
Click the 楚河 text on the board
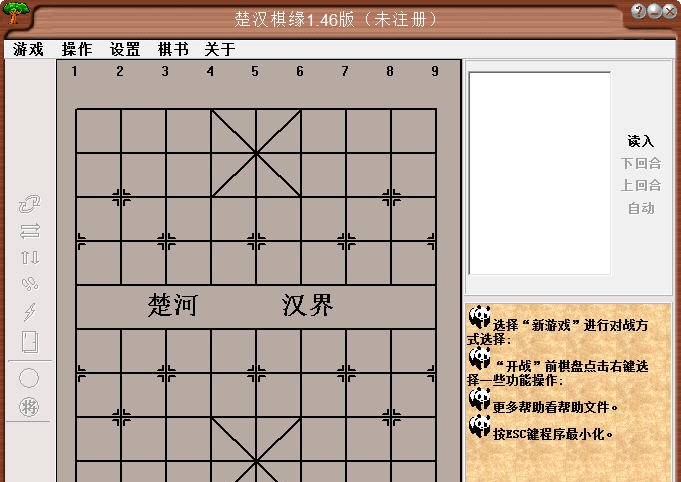click(173, 305)
